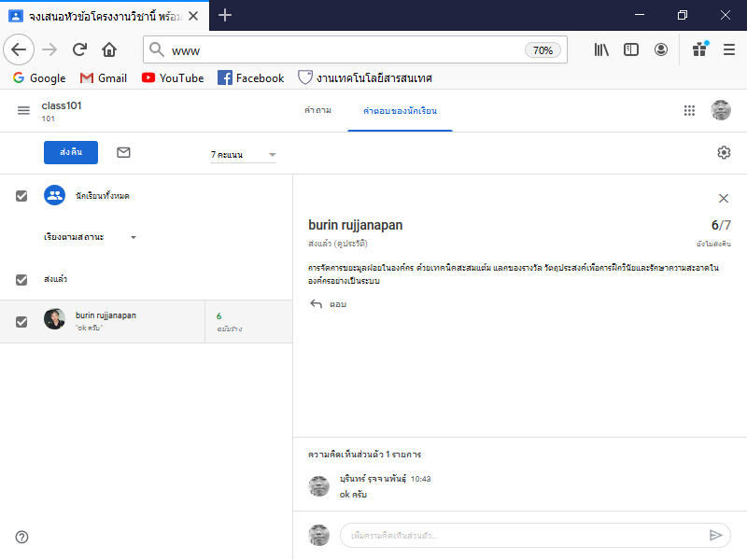The height and width of the screenshot is (560, 747).
Task: Reset the 70% zoom indicator
Action: click(x=543, y=50)
